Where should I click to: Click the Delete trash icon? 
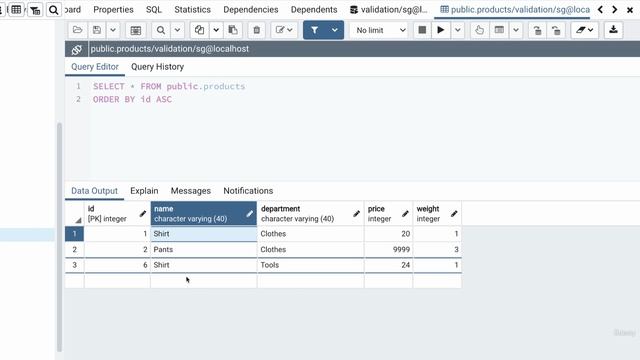click(x=257, y=30)
